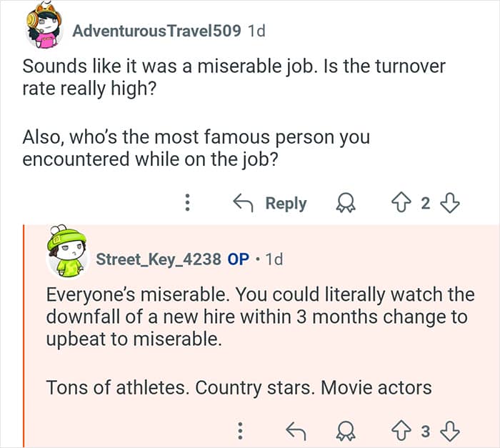The width and height of the screenshot is (500, 448).
Task: Open the options menu on AdventurousTravel509's comment
Action: 186,203
